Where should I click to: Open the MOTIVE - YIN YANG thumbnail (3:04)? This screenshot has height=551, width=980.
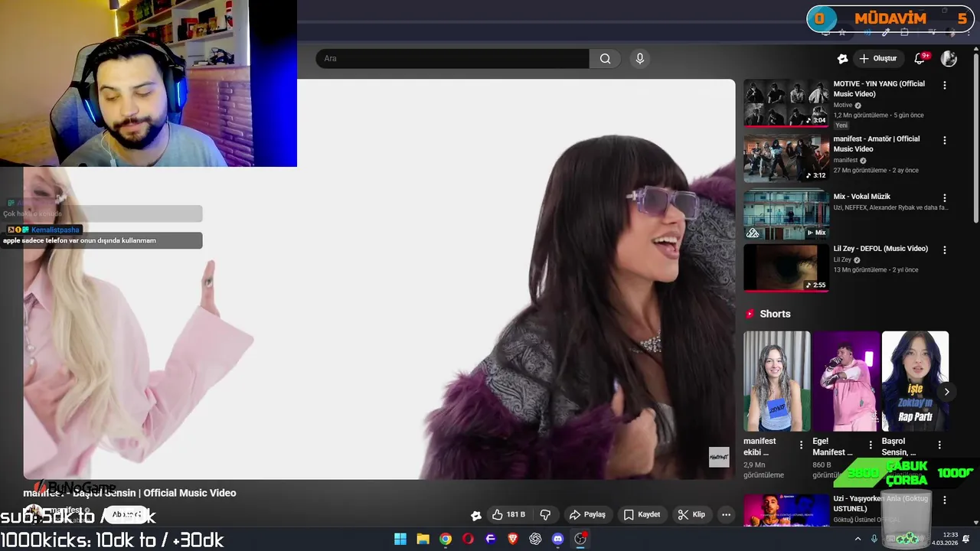786,103
